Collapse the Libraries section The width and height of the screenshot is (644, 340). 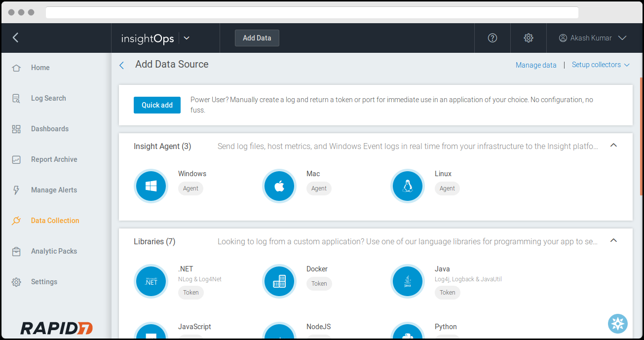(x=613, y=240)
